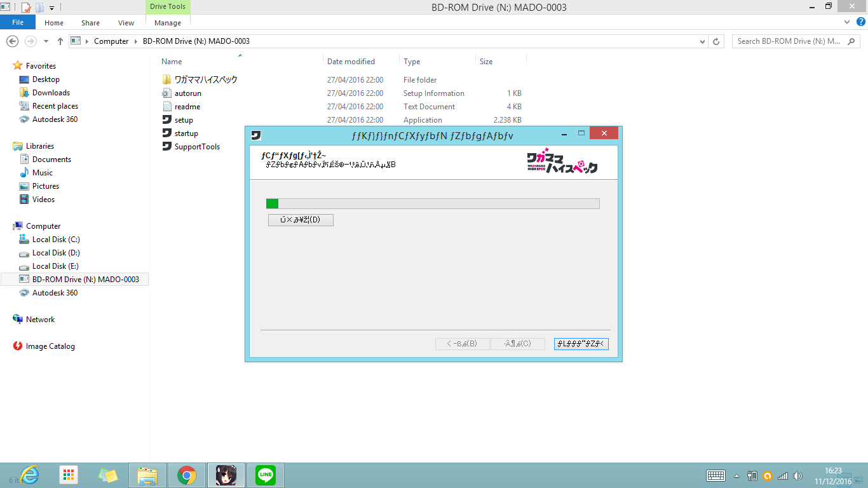Select the readme text document icon
The image size is (868, 488).
pyautogui.click(x=167, y=107)
